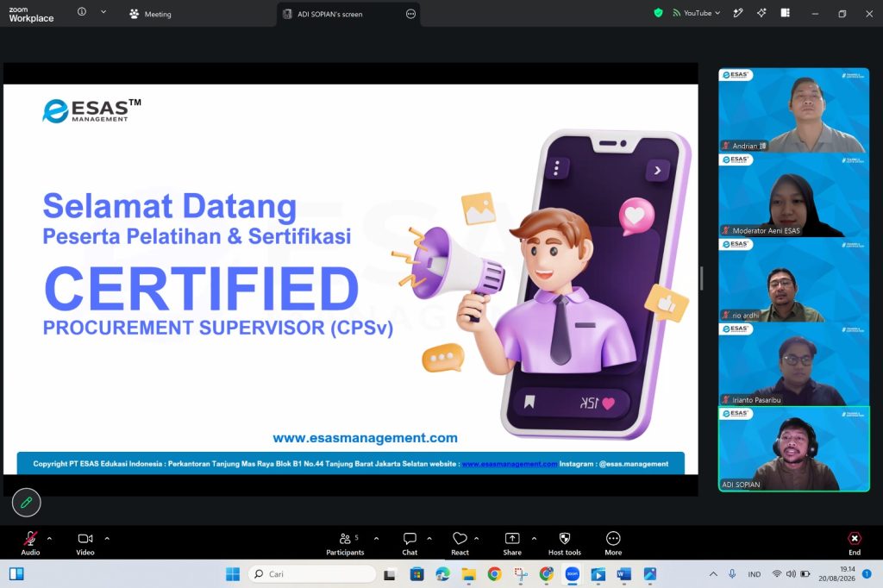Switch to Zoom app in taskbar
The height and width of the screenshot is (588, 883).
[x=573, y=574]
